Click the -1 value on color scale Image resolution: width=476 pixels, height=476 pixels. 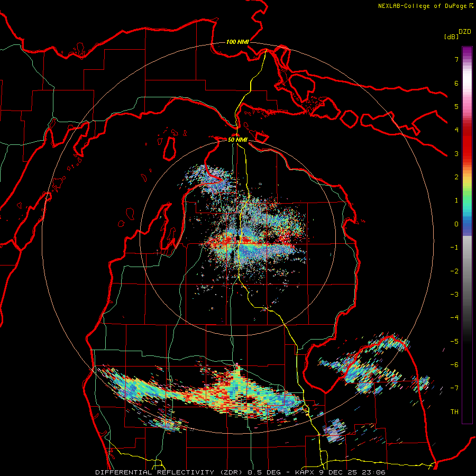coord(454,248)
